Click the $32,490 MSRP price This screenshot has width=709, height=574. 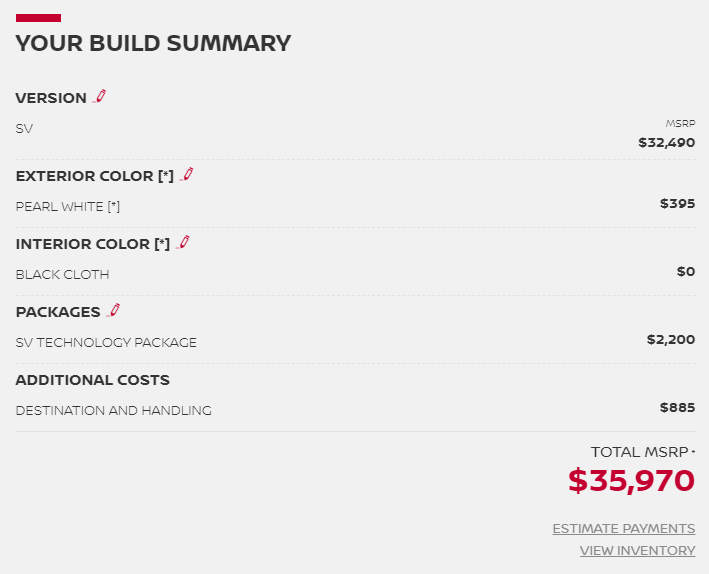(666, 142)
